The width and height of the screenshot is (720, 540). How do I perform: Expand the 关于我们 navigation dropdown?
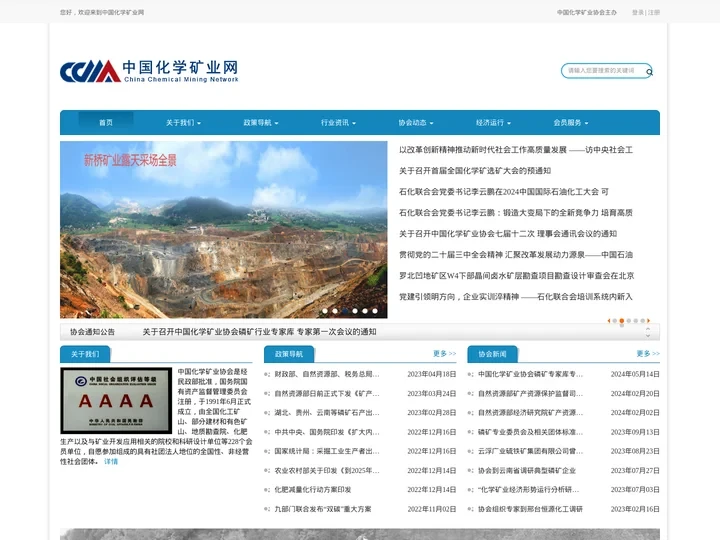[183, 123]
